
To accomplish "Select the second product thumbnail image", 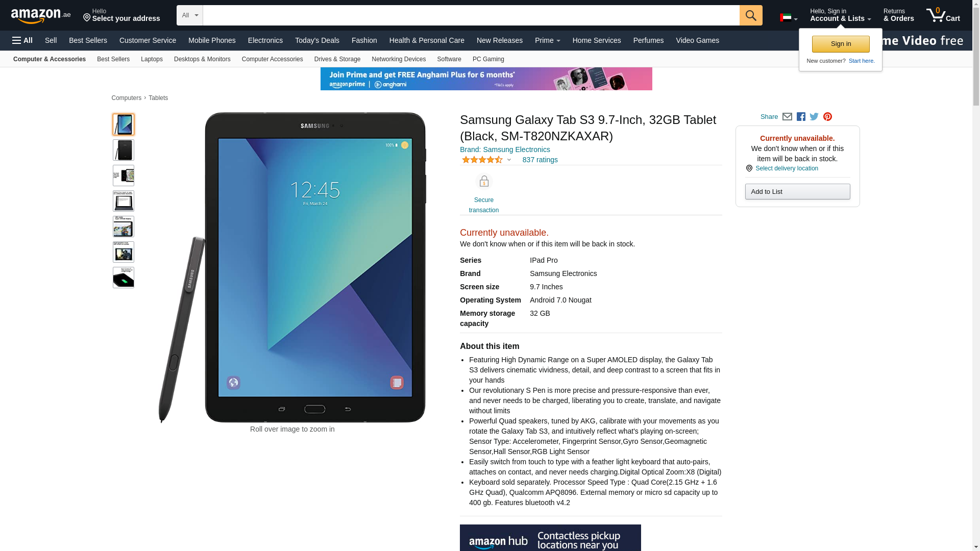I will [124, 150].
